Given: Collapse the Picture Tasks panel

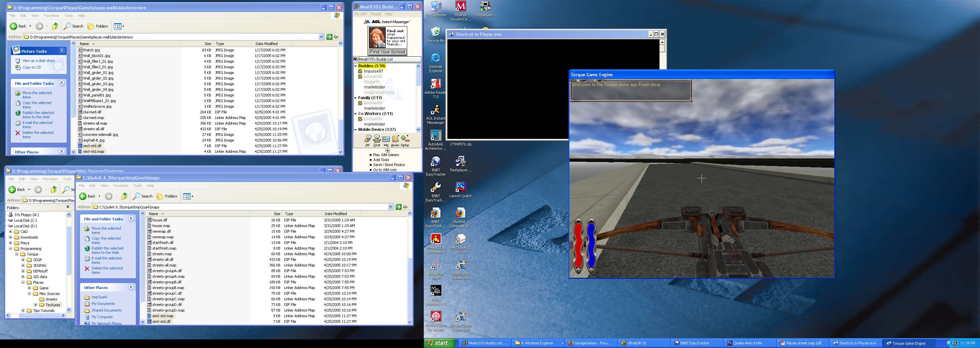Looking at the screenshot, I should click(62, 51).
